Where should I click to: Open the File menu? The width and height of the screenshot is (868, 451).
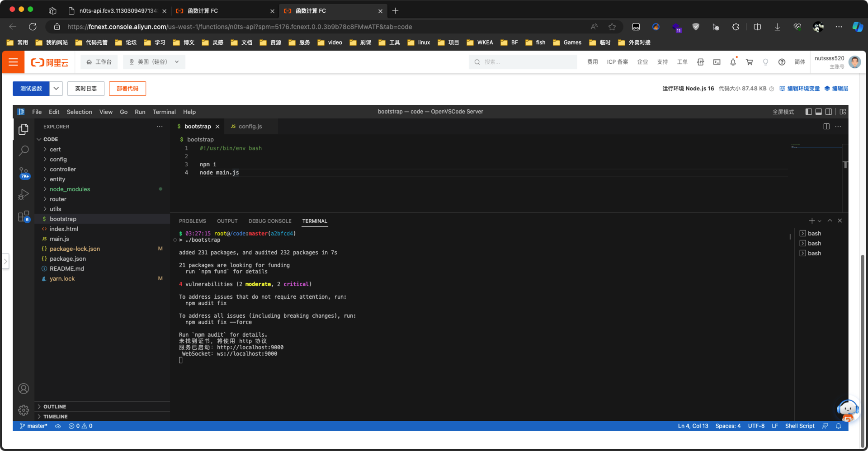[37, 112]
